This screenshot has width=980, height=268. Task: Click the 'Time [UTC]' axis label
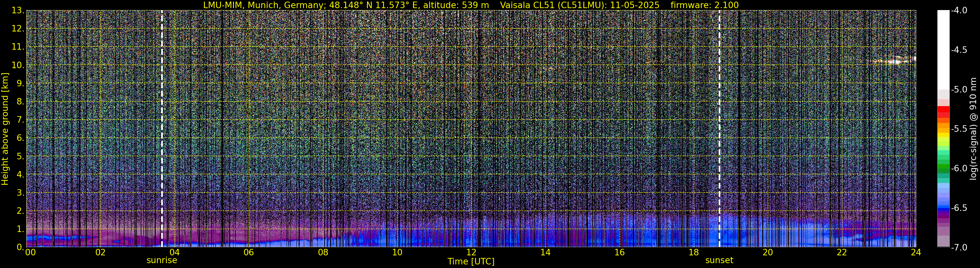pos(471,262)
